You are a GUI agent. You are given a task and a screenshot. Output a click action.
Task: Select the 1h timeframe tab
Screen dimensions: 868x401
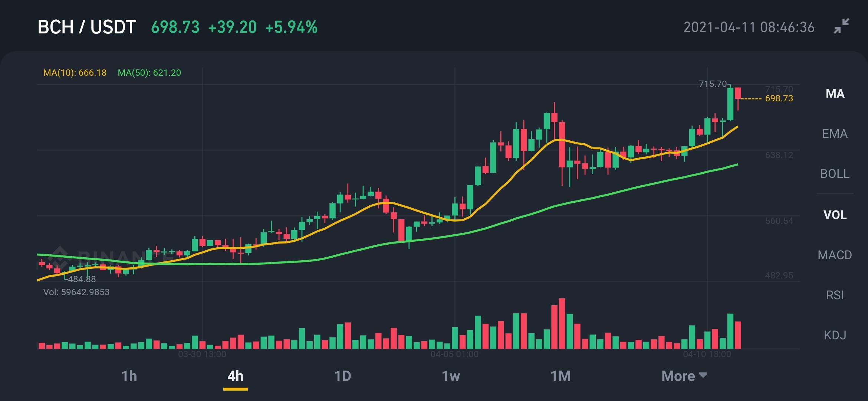point(129,376)
